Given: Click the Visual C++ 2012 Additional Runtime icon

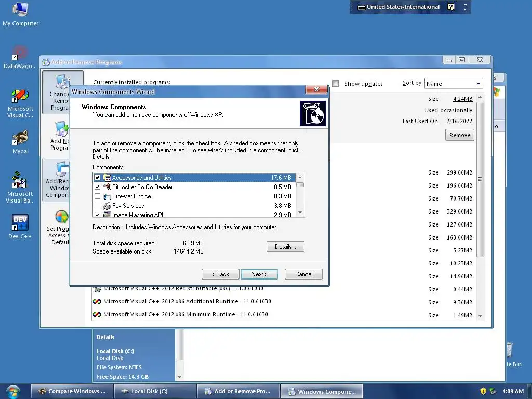Looking at the screenshot, I should [97, 301].
